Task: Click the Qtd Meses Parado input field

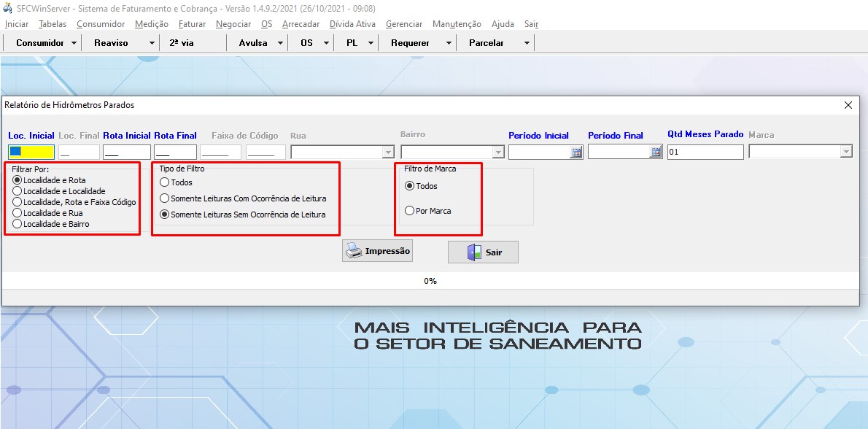Action: (x=705, y=152)
